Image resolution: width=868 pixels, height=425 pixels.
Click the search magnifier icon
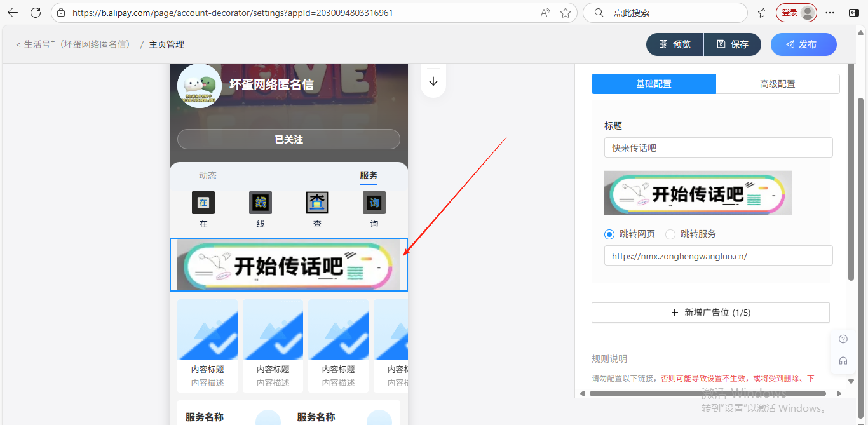coord(598,13)
